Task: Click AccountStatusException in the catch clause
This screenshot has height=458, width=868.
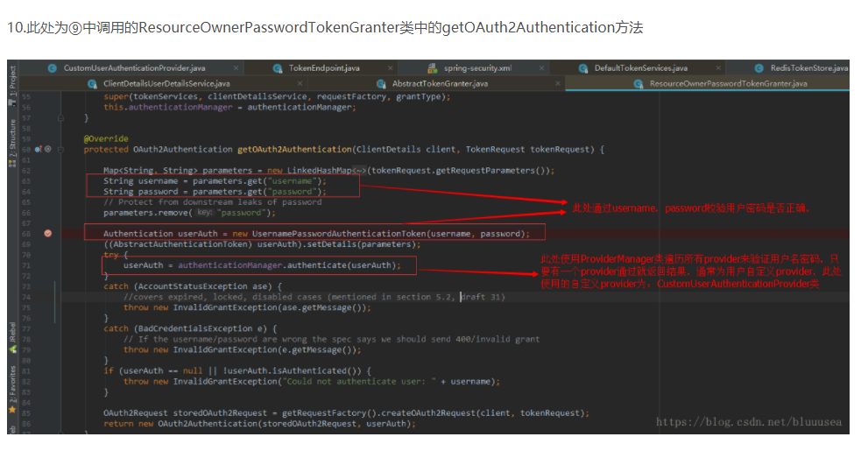Action: 202,286
